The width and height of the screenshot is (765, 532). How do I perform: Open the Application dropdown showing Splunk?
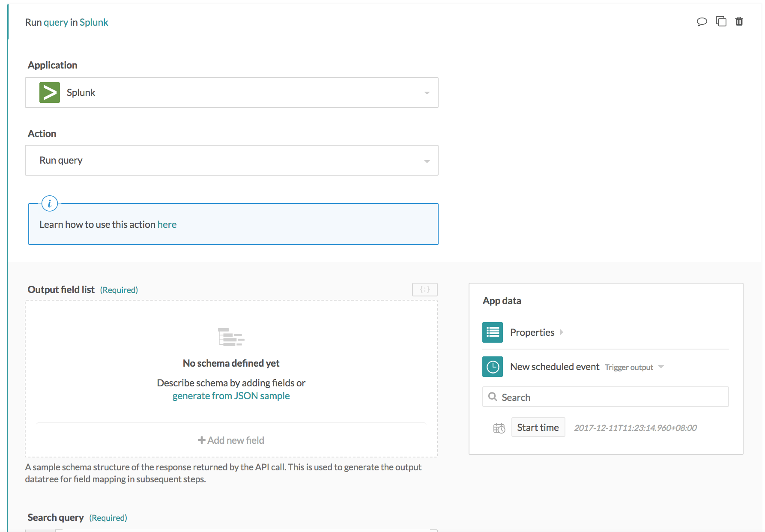[x=231, y=93]
